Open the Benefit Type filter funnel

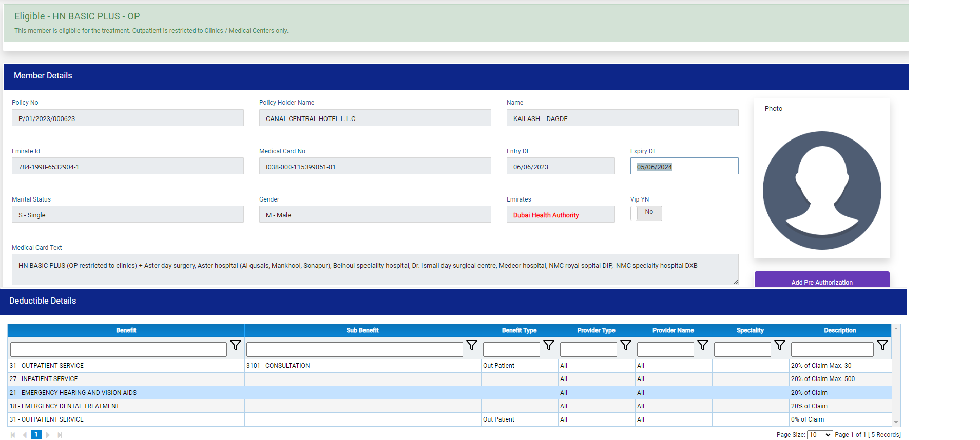click(x=549, y=346)
